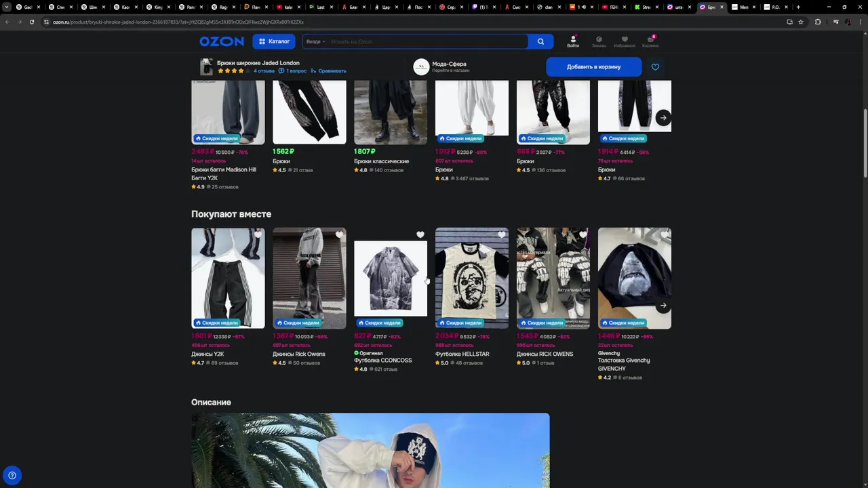Viewport: 868px width, 488px height.
Task: Open the Заказы orders icon
Action: (599, 41)
